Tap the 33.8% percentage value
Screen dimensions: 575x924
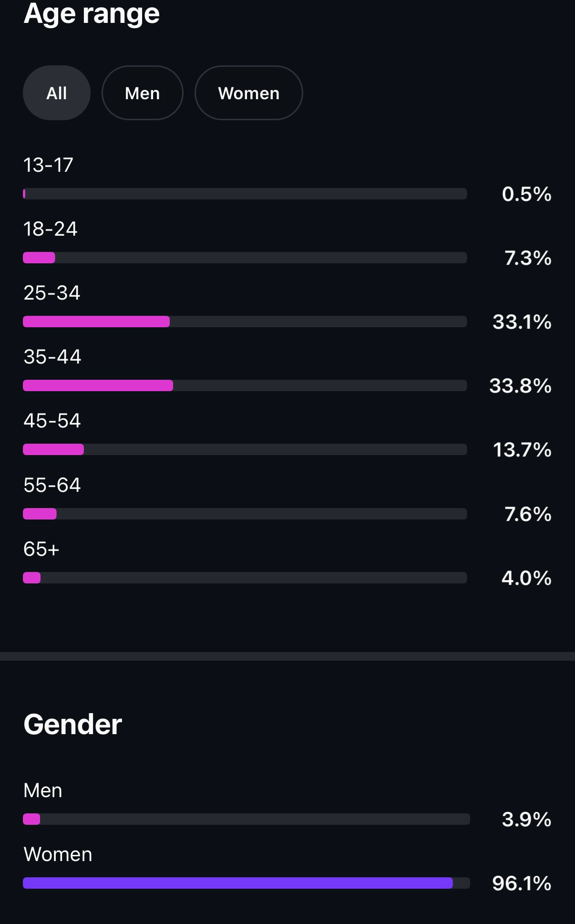[x=520, y=385]
